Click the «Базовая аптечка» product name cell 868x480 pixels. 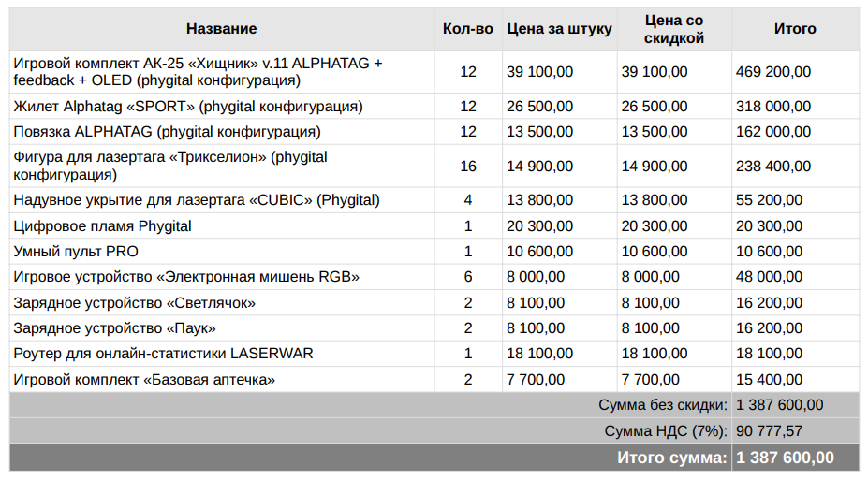point(144,379)
